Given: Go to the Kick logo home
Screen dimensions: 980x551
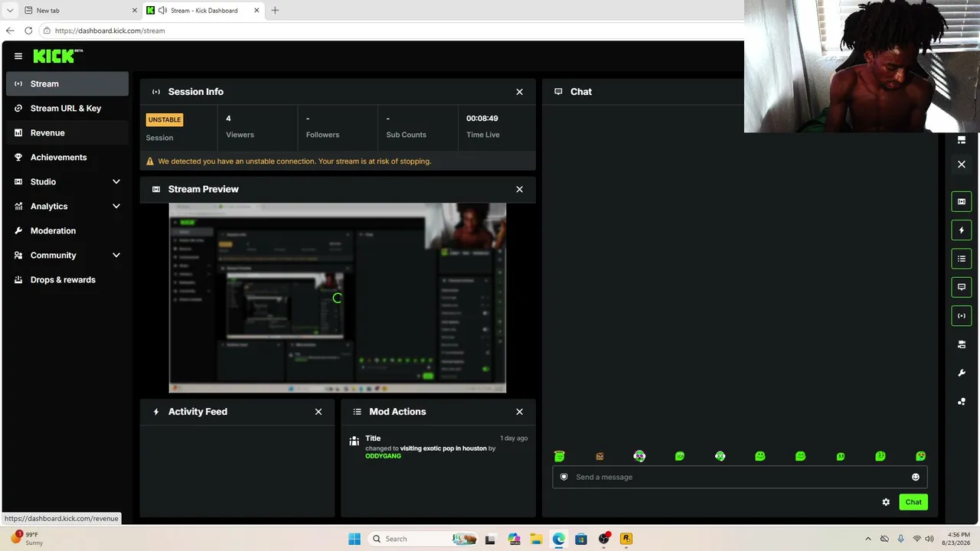Looking at the screenshot, I should [x=57, y=56].
